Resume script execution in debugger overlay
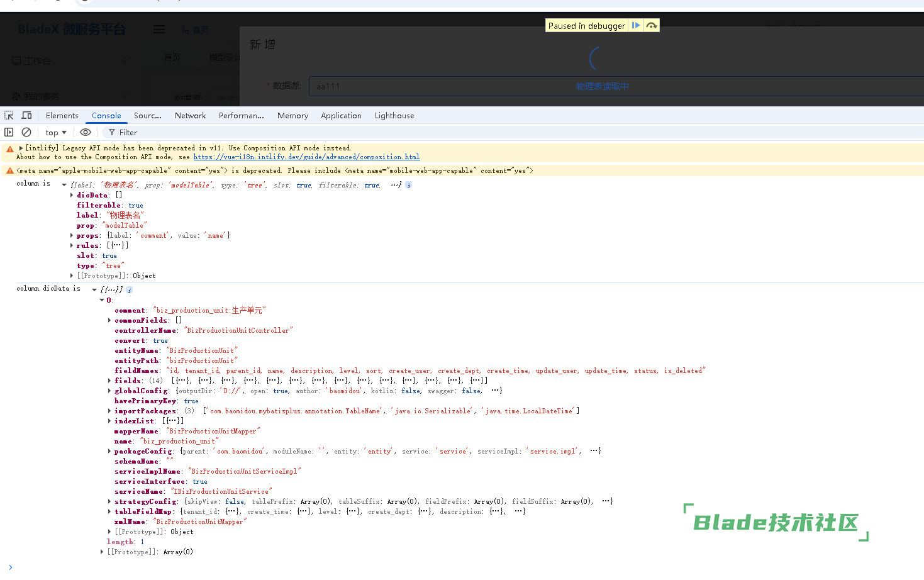 pos(636,26)
